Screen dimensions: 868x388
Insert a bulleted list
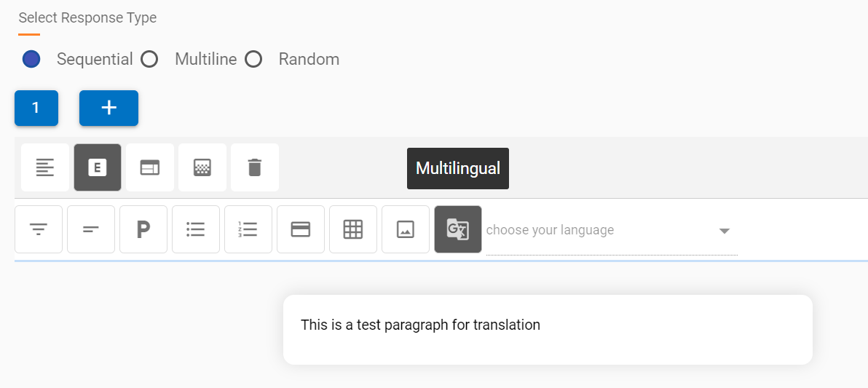point(196,229)
